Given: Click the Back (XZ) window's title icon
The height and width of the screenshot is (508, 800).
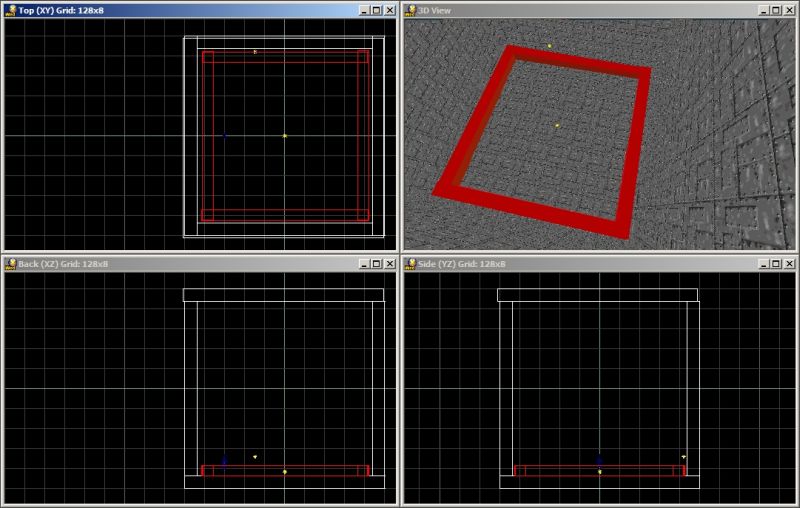Looking at the screenshot, I should [10, 264].
